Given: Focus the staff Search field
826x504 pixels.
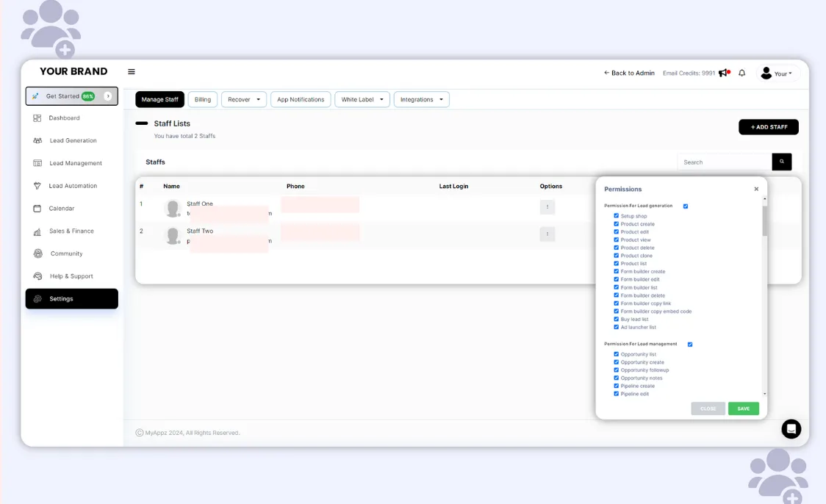Looking at the screenshot, I should (x=724, y=162).
